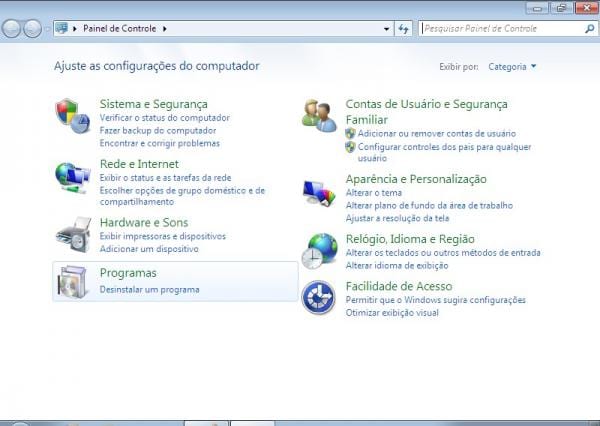Screen dimensions: 600x426
Task: Open Facilidade de Acesso heading
Action: (399, 286)
